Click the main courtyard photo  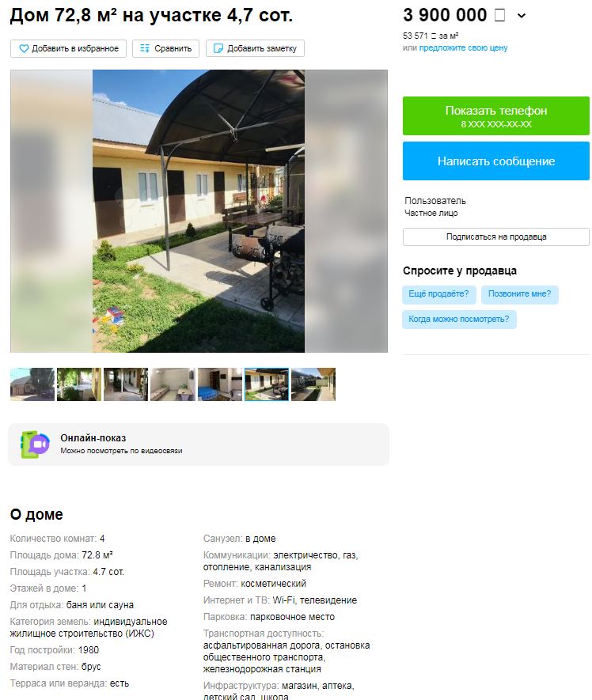click(x=199, y=211)
